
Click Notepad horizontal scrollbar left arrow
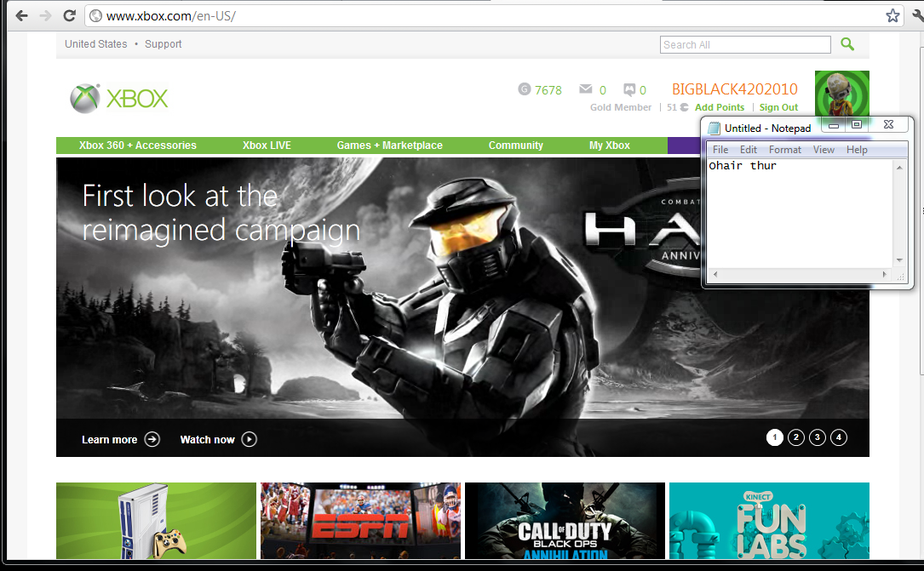click(x=715, y=274)
